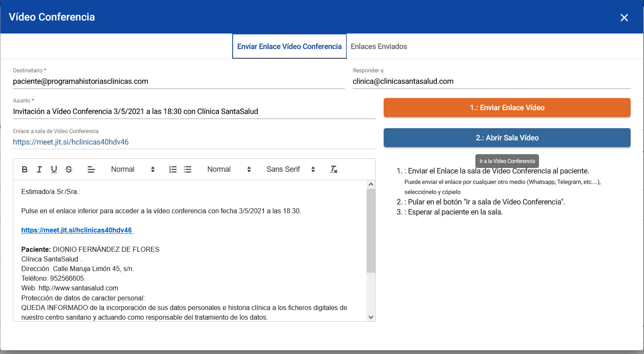Open the first Normal heading dropdown
This screenshot has height=354, width=644.
point(132,169)
